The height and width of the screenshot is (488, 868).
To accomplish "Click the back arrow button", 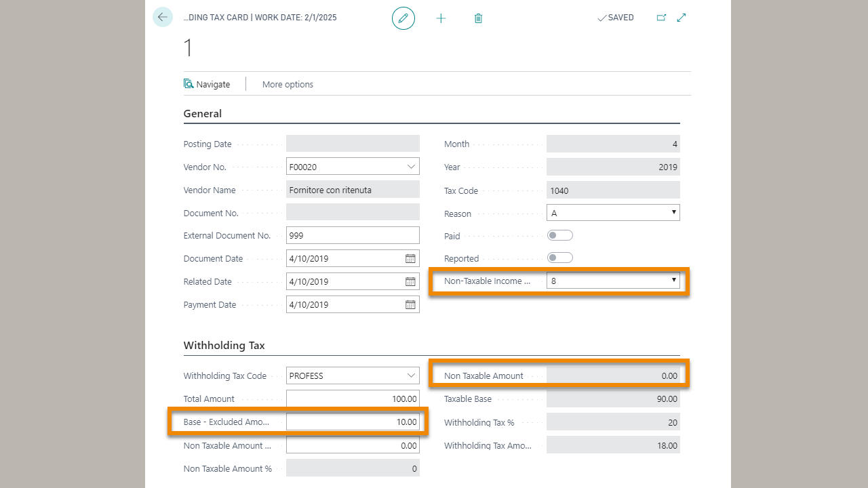I will click(x=163, y=18).
